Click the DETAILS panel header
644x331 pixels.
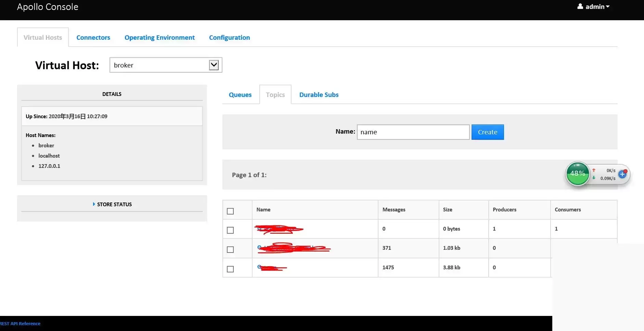(x=112, y=94)
